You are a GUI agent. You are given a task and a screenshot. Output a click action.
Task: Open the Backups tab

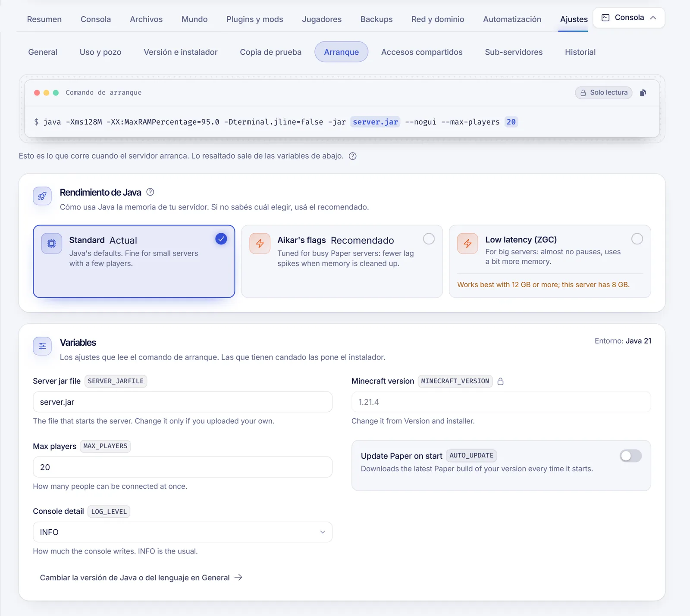(376, 19)
